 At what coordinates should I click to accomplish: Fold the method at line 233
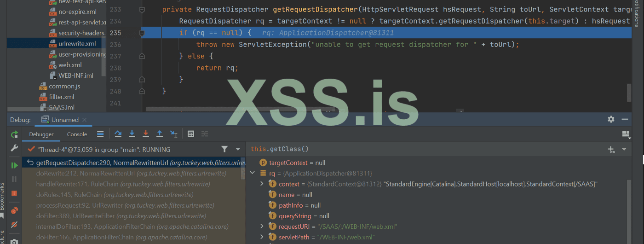click(142, 10)
